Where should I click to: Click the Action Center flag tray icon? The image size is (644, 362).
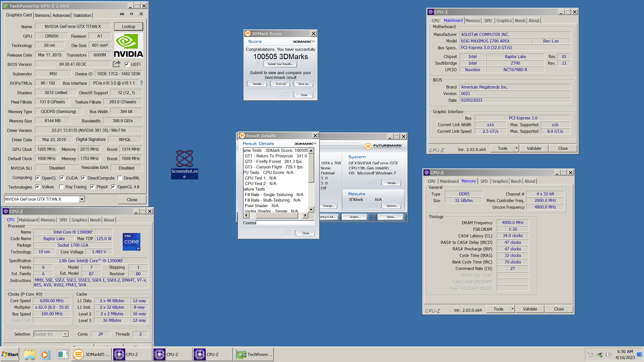[590, 355]
